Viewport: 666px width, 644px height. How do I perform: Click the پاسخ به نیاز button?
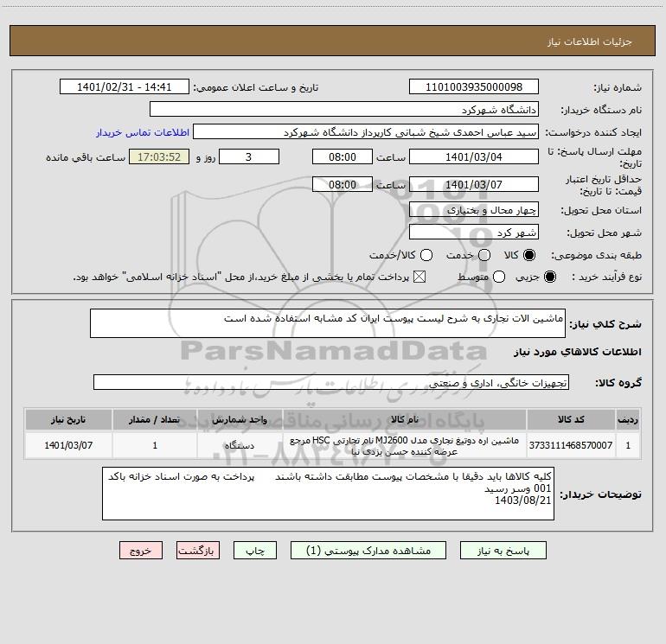pyautogui.click(x=503, y=551)
